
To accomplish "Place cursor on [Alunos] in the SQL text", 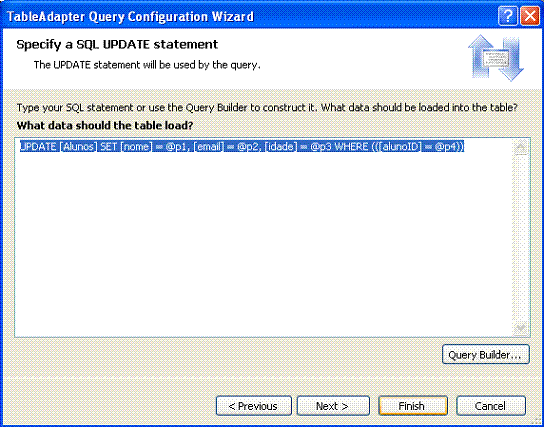I will (x=78, y=147).
